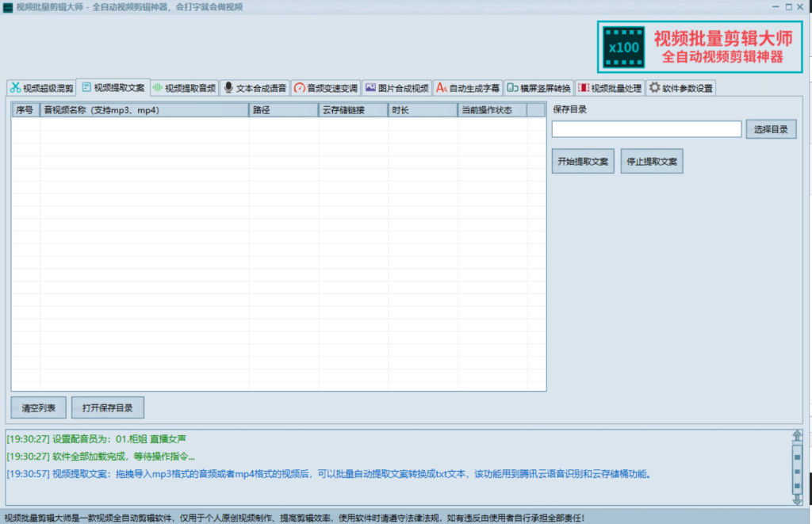The width and height of the screenshot is (812, 524).
Task: Click the 当前操作状态 column header
Action: click(x=492, y=109)
